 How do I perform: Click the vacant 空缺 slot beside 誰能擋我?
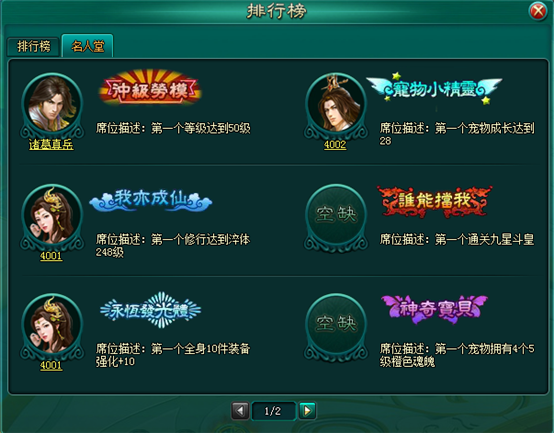tap(336, 216)
